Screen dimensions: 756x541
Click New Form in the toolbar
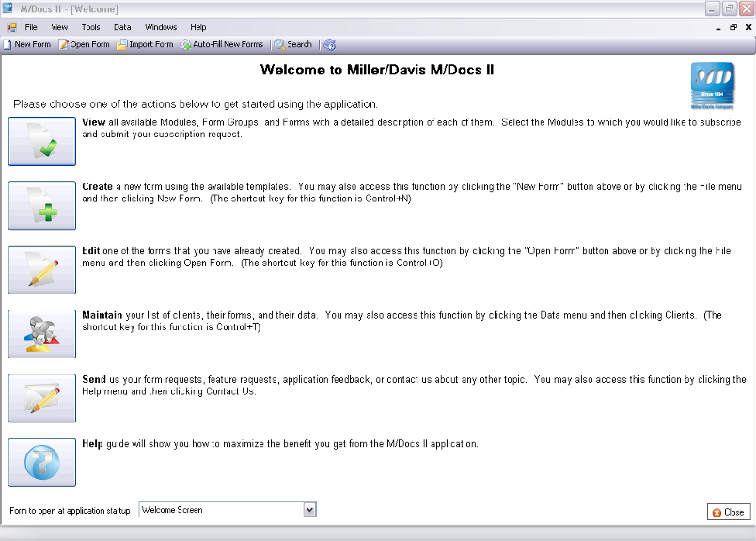(27, 44)
